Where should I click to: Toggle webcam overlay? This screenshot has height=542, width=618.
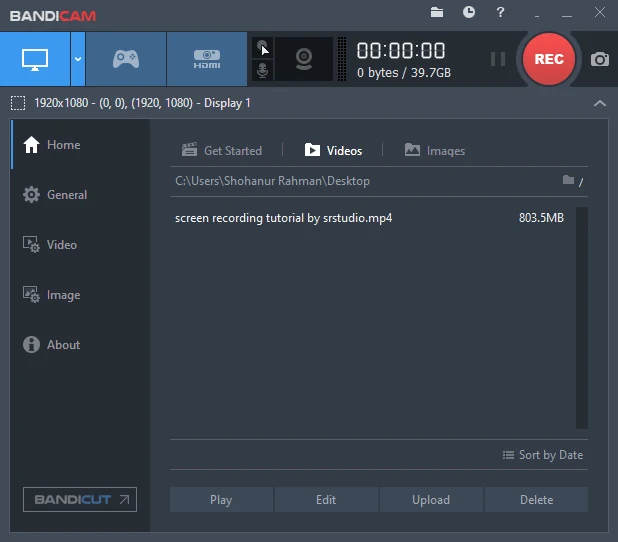(x=304, y=59)
